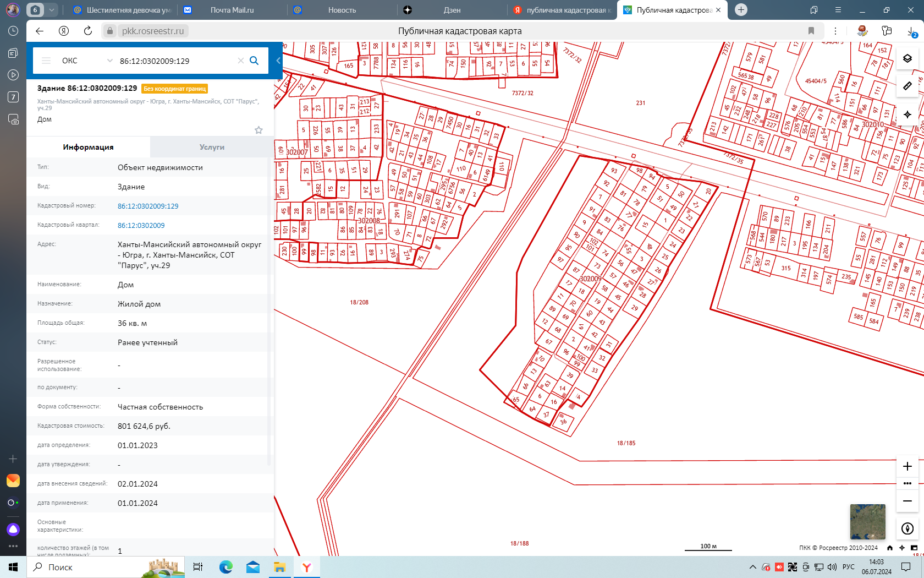Clear the cadastral number search field
The image size is (924, 578).
point(240,61)
